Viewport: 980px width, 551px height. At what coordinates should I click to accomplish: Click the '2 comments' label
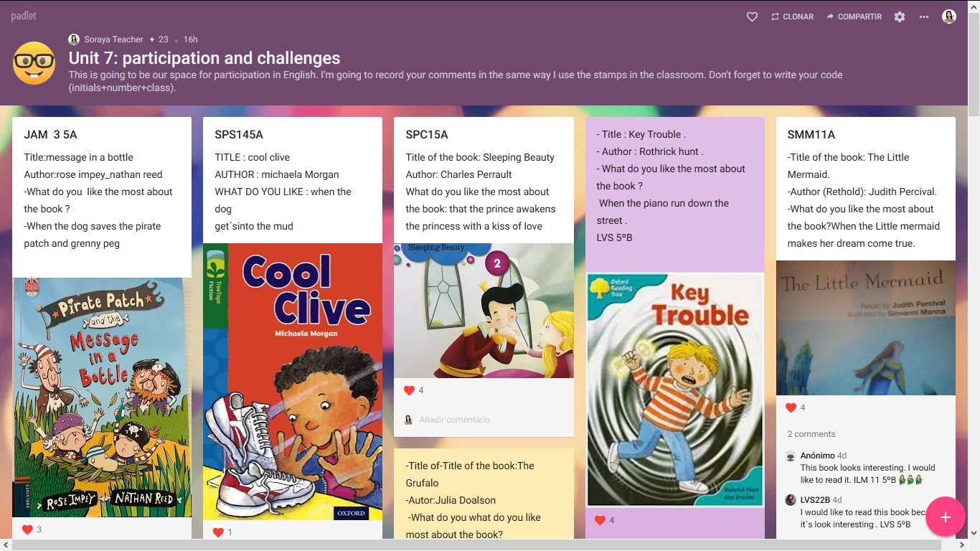coord(811,434)
